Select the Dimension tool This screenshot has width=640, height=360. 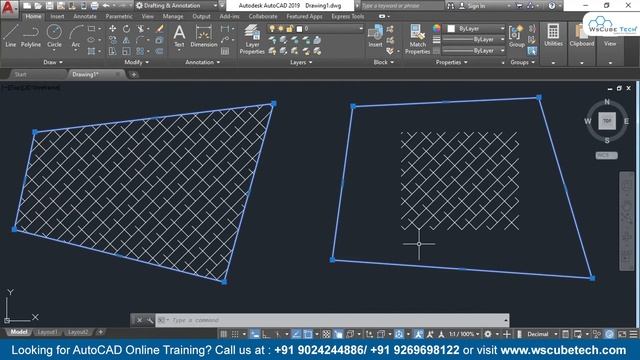(x=204, y=36)
